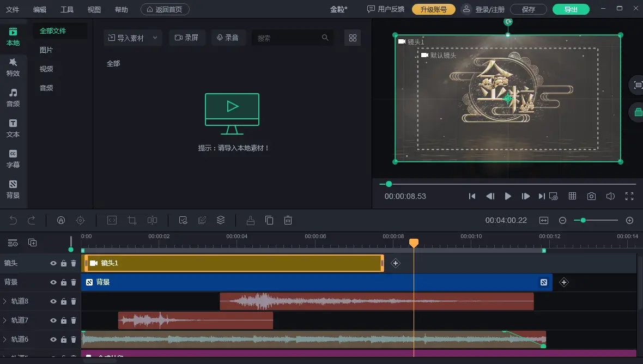Open the 字幕 subtitles panel
The image size is (643, 364).
pos(13,159)
